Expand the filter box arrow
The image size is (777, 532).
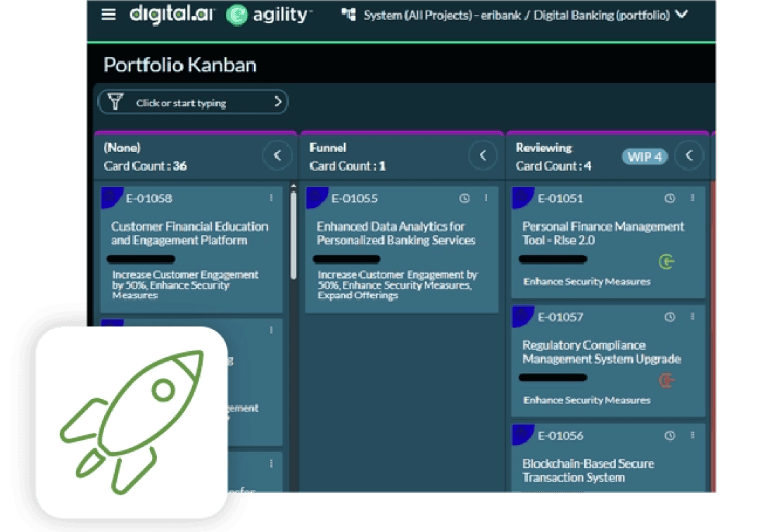point(278,102)
